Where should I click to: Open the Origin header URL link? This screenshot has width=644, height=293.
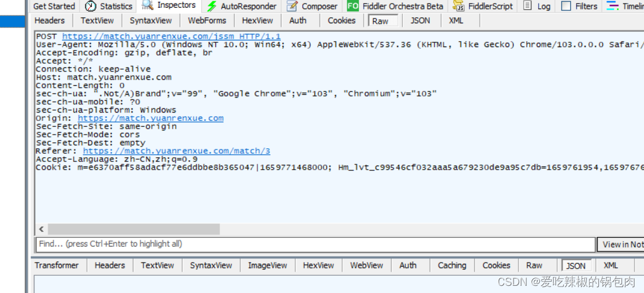pos(151,119)
